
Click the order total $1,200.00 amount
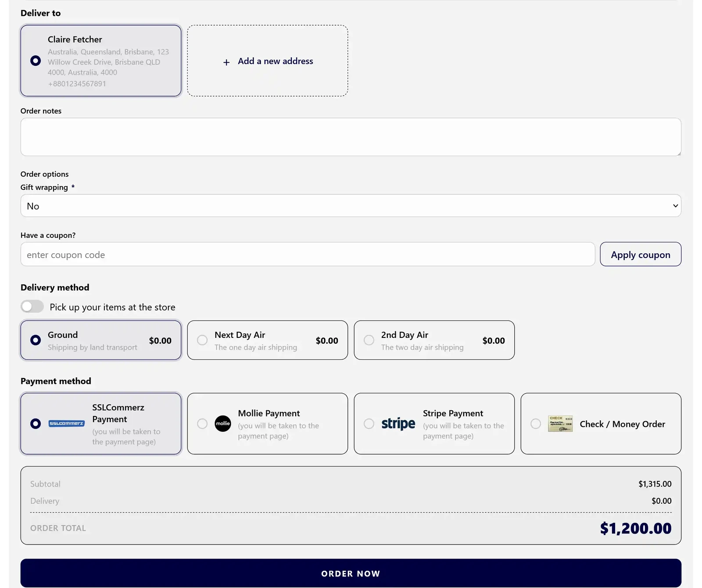[x=636, y=528]
